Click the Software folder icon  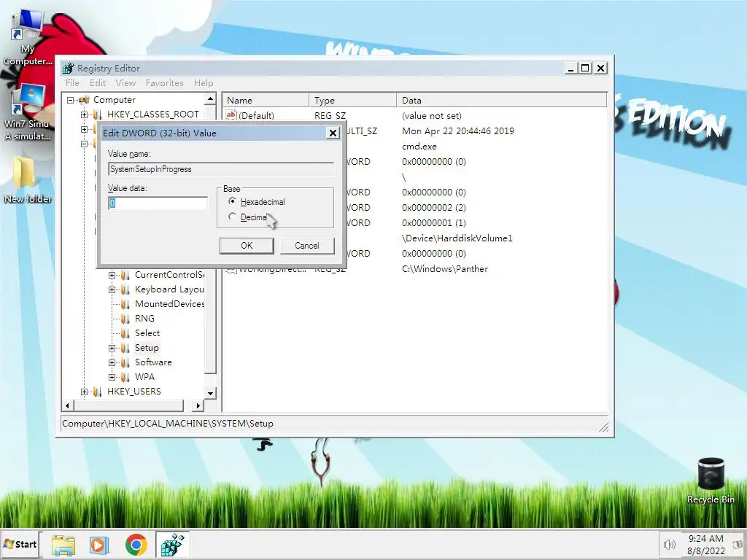(125, 363)
